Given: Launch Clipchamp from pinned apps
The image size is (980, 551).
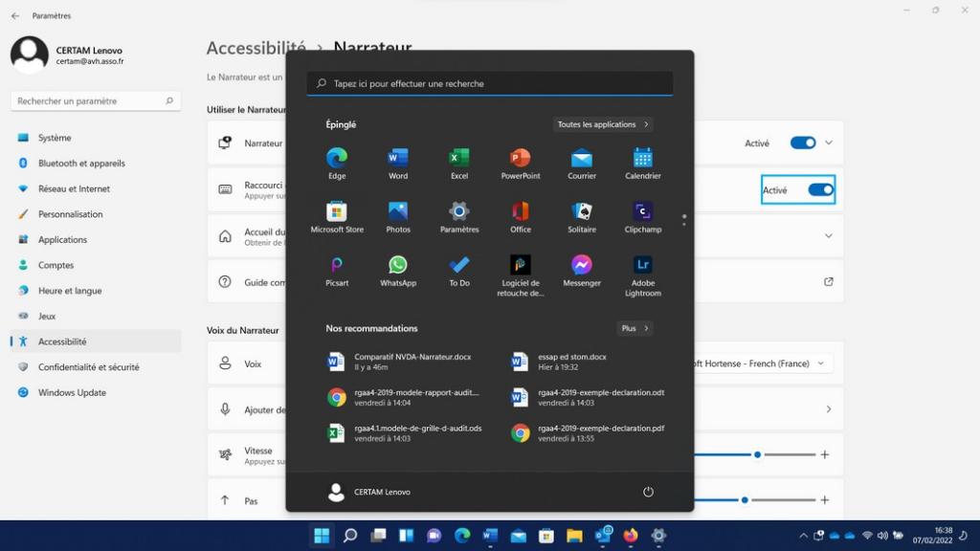Looking at the screenshot, I should click(643, 217).
